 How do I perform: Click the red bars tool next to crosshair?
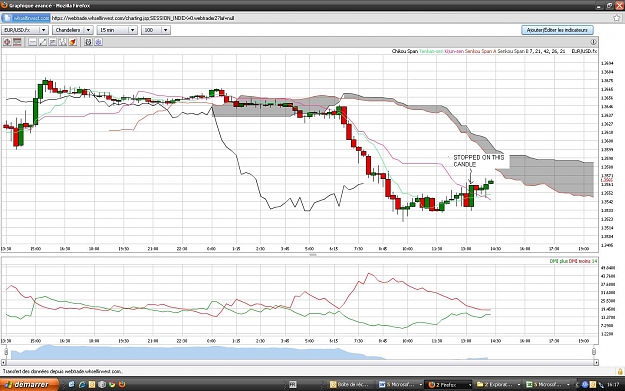point(17,42)
